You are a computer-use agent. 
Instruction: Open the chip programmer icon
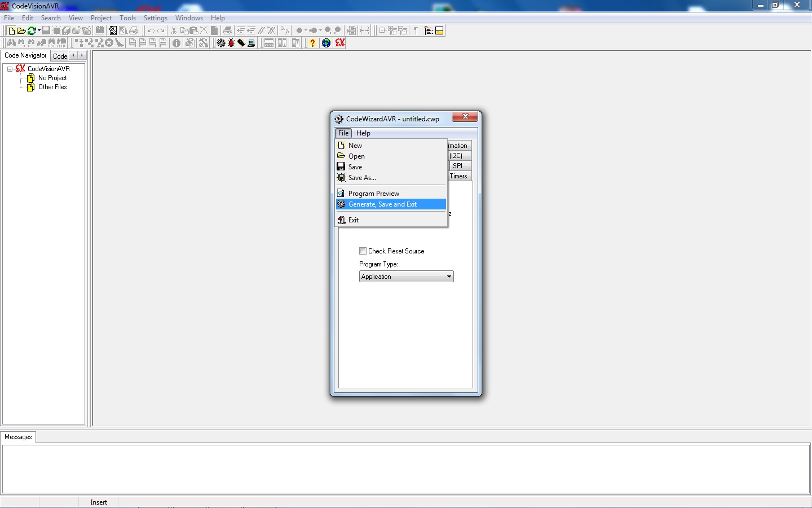pos(241,43)
